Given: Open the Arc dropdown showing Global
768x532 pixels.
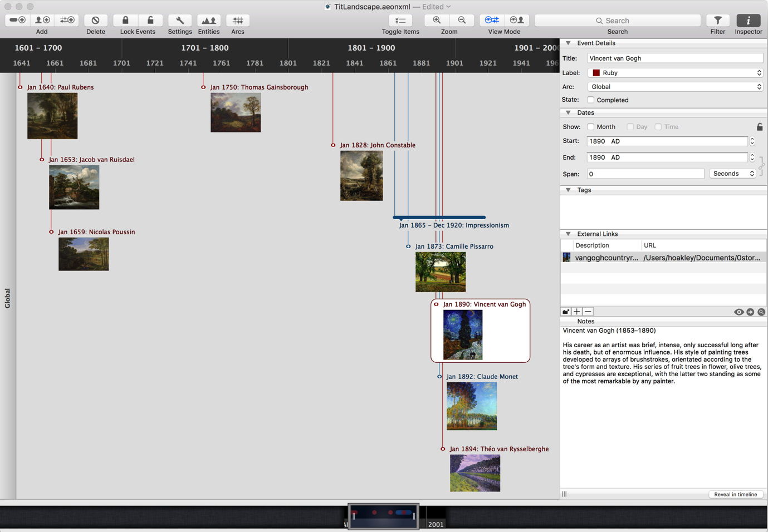Looking at the screenshot, I should click(x=675, y=87).
